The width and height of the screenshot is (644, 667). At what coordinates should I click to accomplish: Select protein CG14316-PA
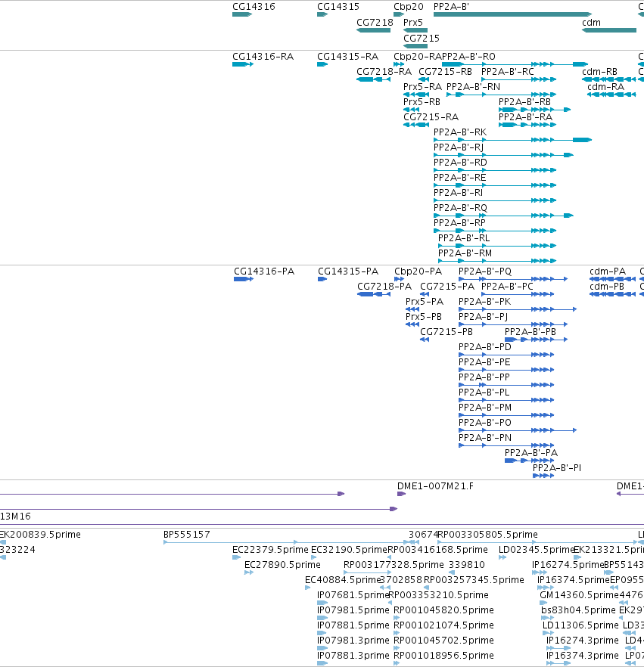click(244, 279)
